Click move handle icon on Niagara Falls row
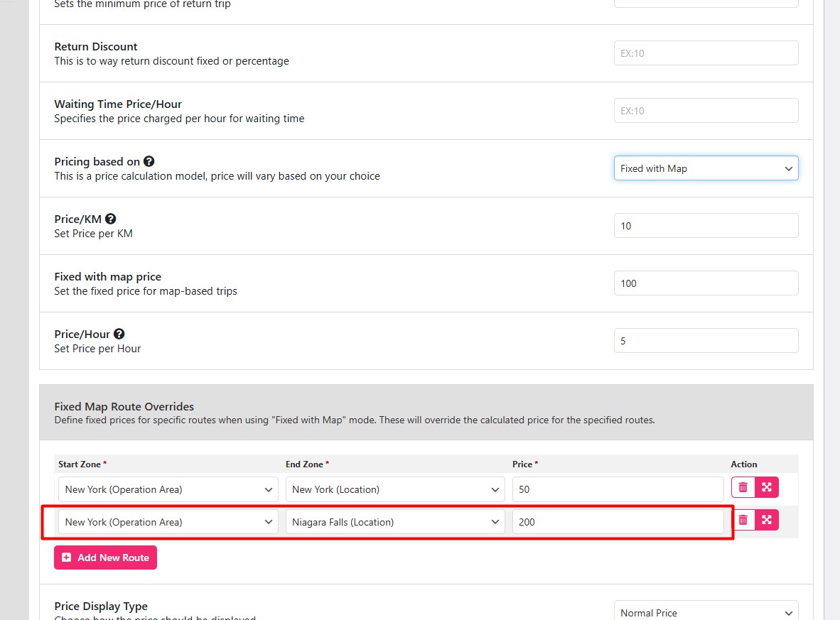The height and width of the screenshot is (620, 840). tap(767, 520)
